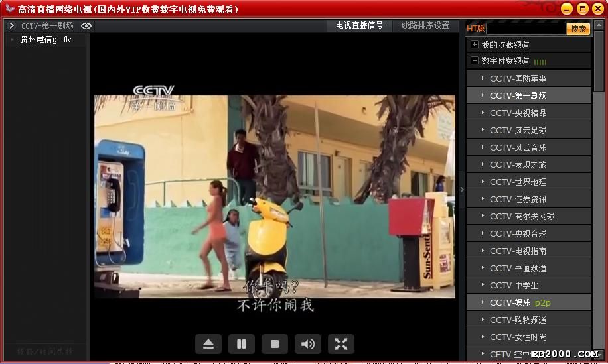Maximize the player window
This screenshot has width=608, height=364.
pos(582,9)
